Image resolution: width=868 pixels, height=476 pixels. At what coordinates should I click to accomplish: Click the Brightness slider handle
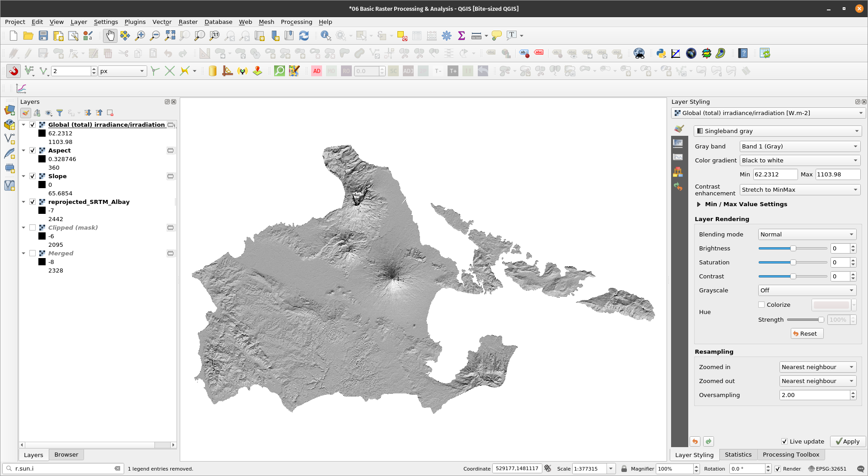pos(793,248)
